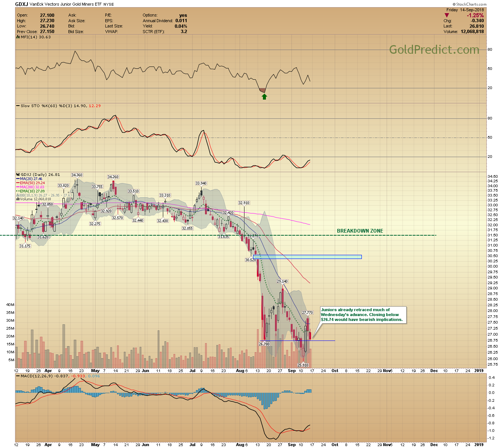
Task: Click the BREAKDOWN ZONE label
Action: pos(360,231)
